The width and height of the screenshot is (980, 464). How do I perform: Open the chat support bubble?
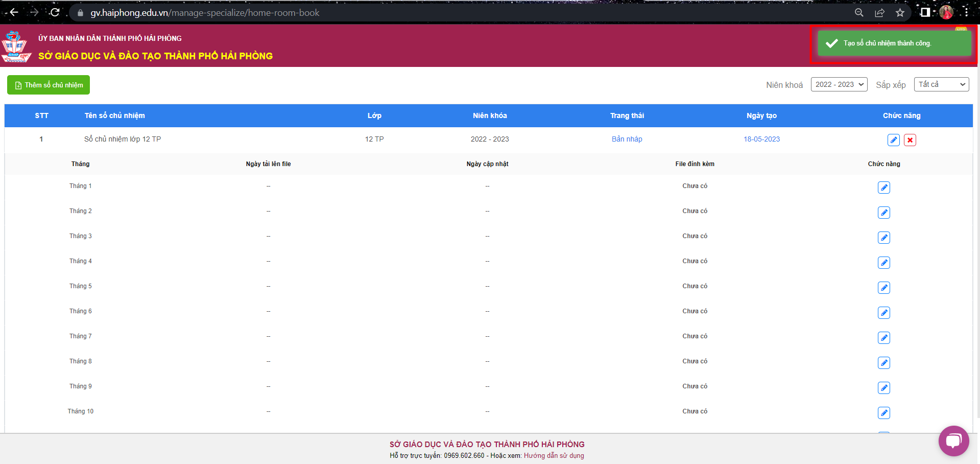tap(953, 440)
